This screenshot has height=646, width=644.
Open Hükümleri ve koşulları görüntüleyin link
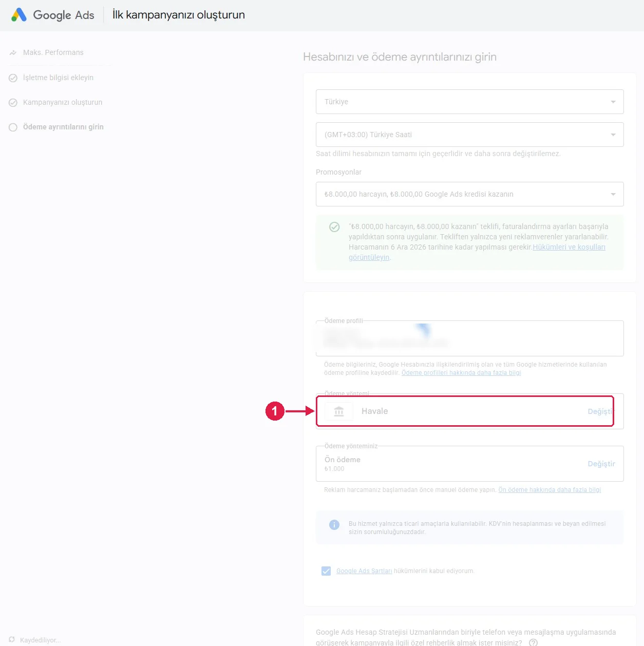(x=569, y=247)
